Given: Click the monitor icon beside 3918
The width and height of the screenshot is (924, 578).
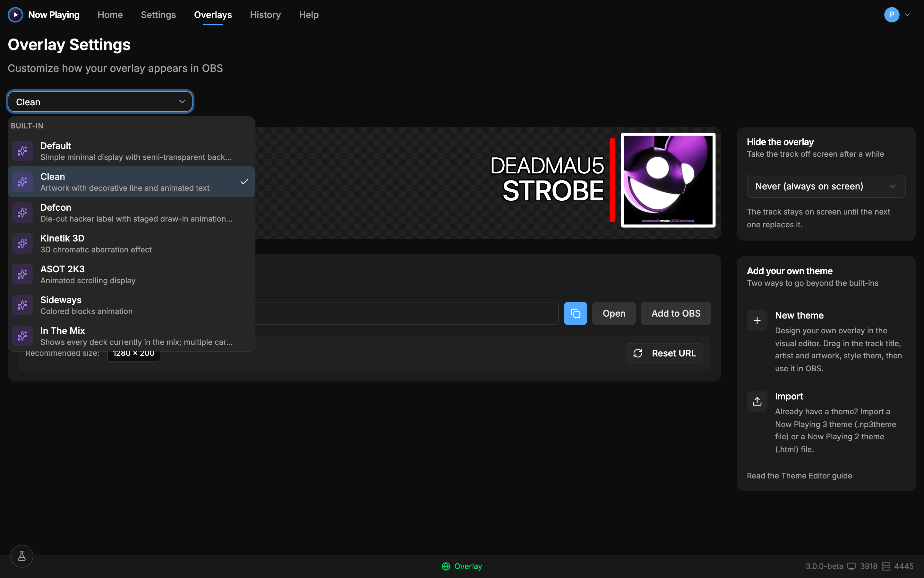Looking at the screenshot, I should 851,566.
